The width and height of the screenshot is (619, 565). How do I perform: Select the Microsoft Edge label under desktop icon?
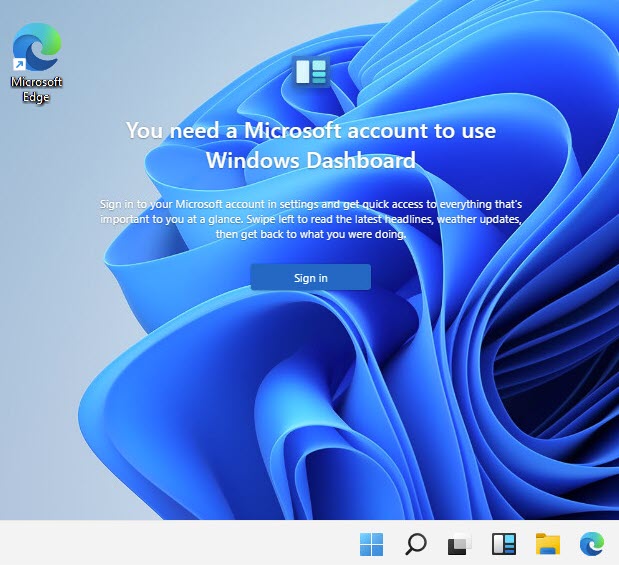pyautogui.click(x=36, y=90)
